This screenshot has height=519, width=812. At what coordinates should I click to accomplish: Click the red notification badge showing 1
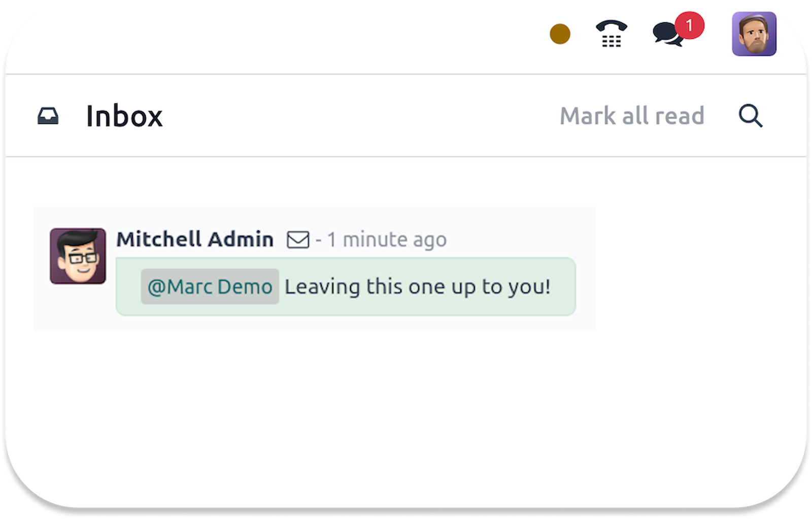689,25
